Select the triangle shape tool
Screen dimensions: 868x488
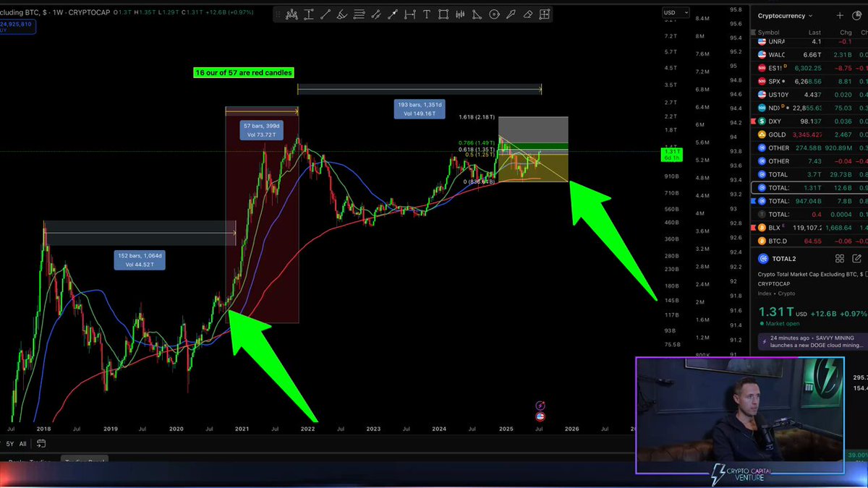point(477,14)
